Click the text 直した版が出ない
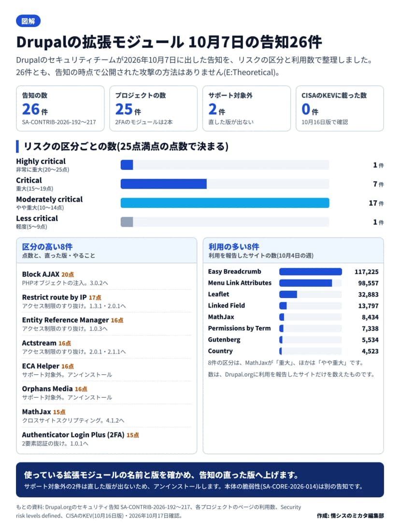This screenshot has height=532, width=400. click(231, 122)
